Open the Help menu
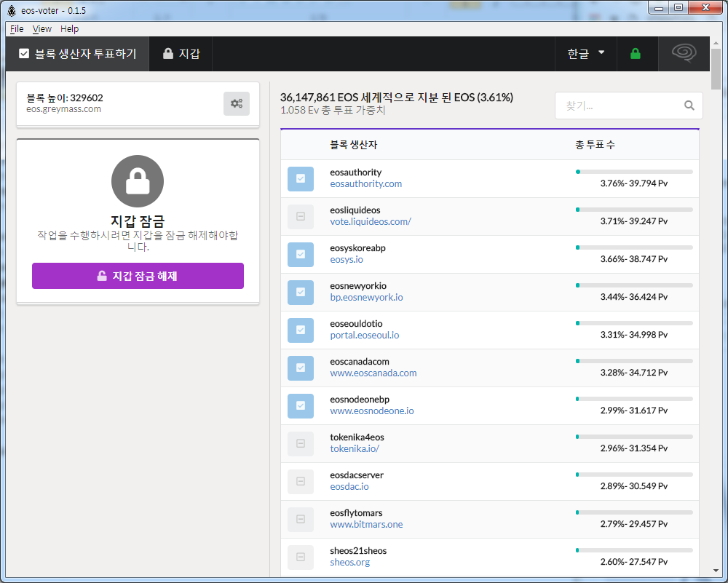 pyautogui.click(x=70, y=29)
